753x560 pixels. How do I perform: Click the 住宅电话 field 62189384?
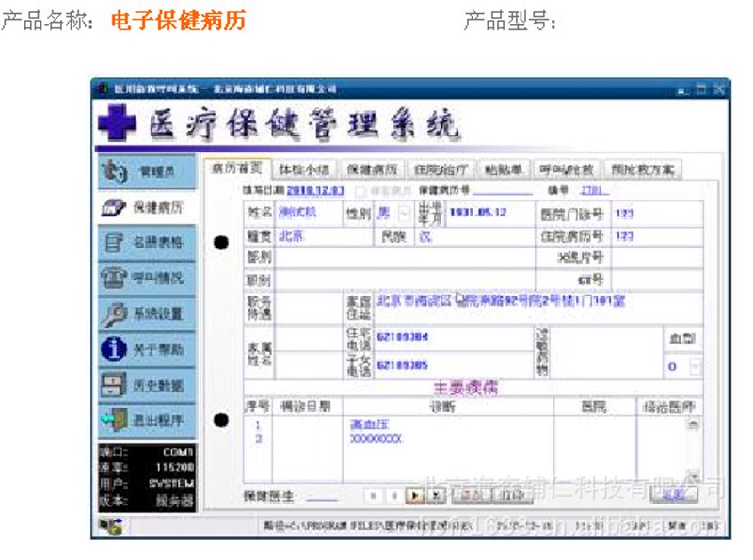coord(454,338)
